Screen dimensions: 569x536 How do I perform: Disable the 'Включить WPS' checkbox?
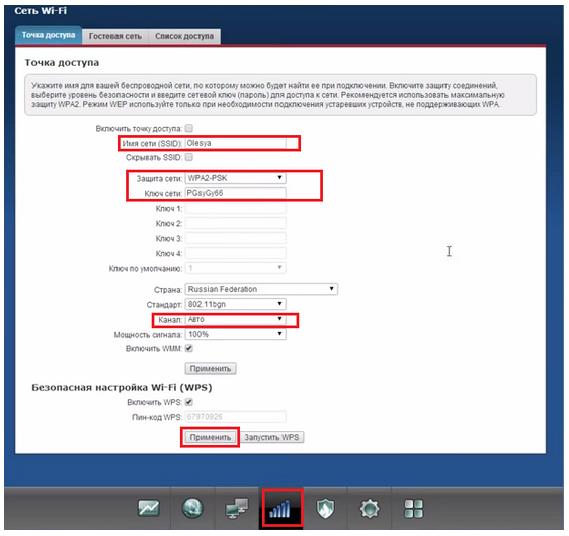click(x=189, y=402)
